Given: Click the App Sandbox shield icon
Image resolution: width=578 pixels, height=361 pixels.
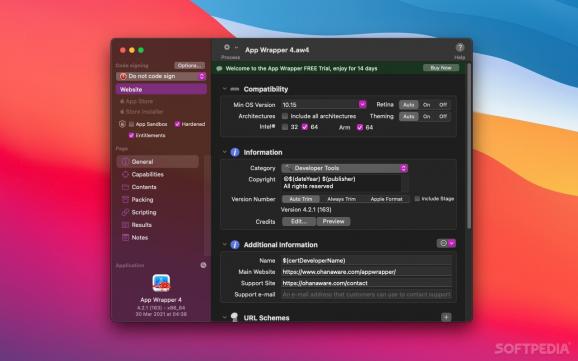Looking at the screenshot, I should (122, 124).
